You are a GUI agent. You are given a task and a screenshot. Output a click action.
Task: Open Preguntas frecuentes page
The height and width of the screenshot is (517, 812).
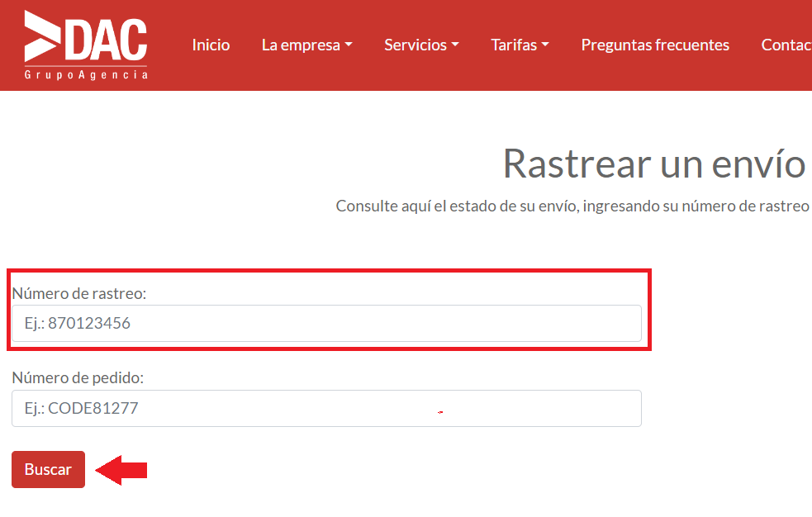pos(655,45)
